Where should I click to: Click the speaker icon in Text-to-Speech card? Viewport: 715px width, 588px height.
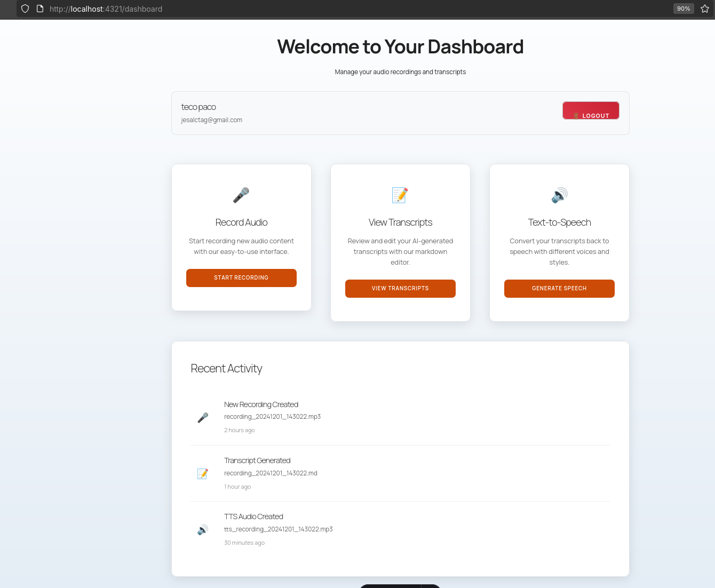tap(559, 195)
